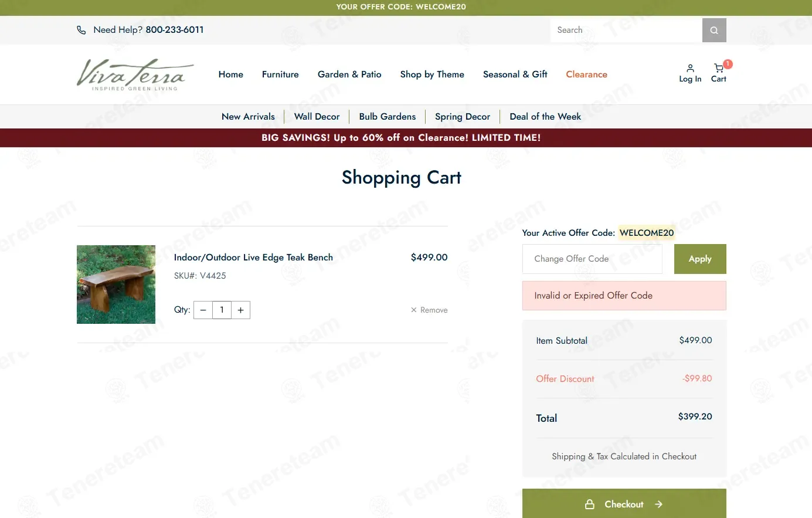Open the Shop by Theme menu
Viewport: 812px width, 518px height.
tap(432, 75)
